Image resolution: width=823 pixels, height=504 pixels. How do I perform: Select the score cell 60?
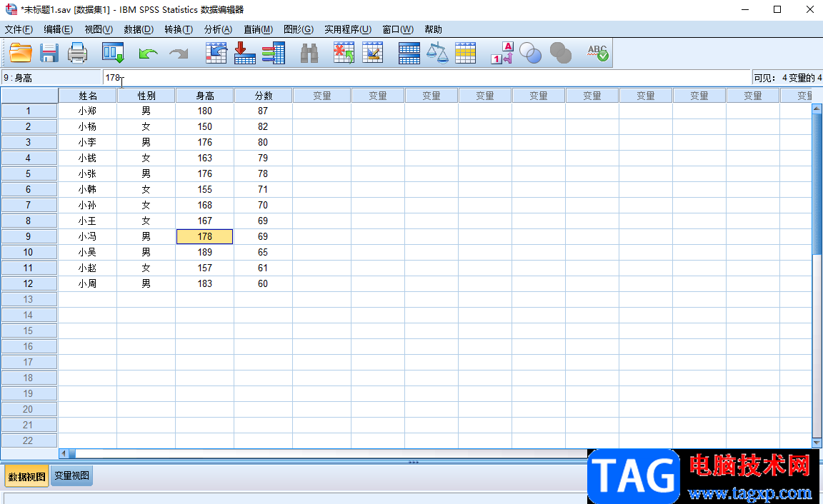(x=264, y=283)
